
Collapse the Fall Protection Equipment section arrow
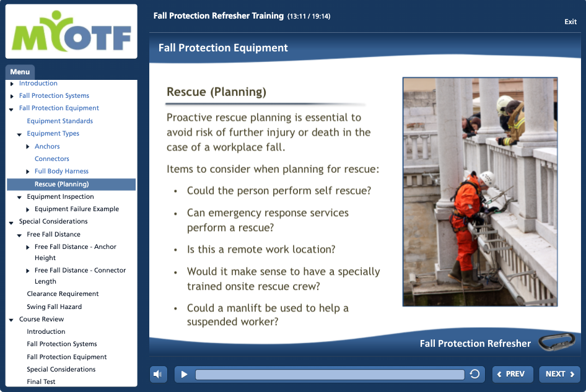[12, 109]
